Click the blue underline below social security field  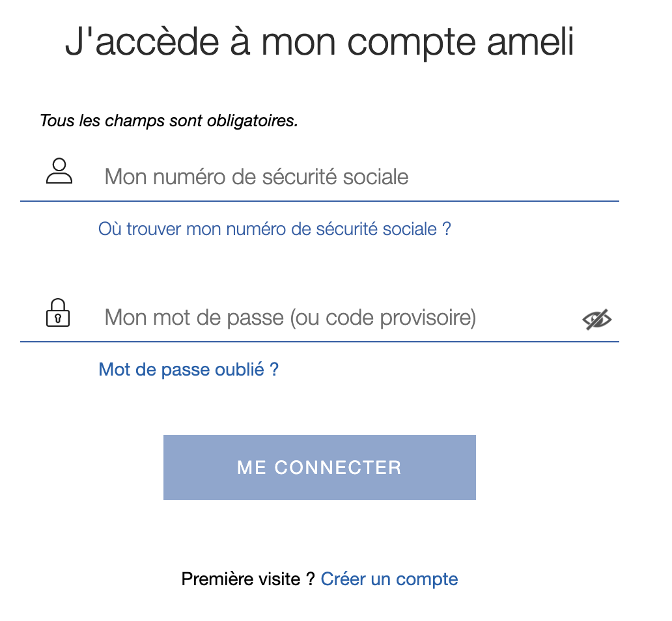pyautogui.click(x=320, y=201)
